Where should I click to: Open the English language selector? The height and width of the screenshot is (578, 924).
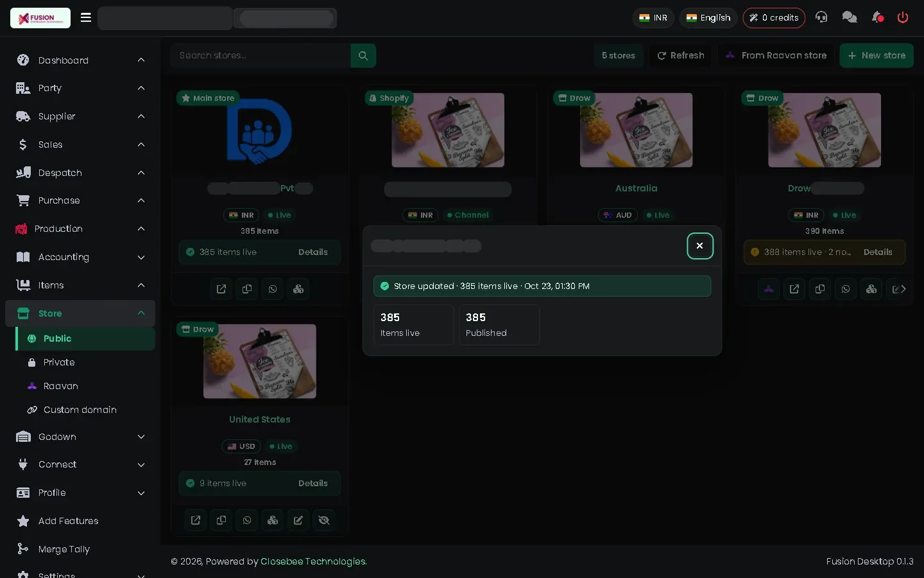coord(708,18)
